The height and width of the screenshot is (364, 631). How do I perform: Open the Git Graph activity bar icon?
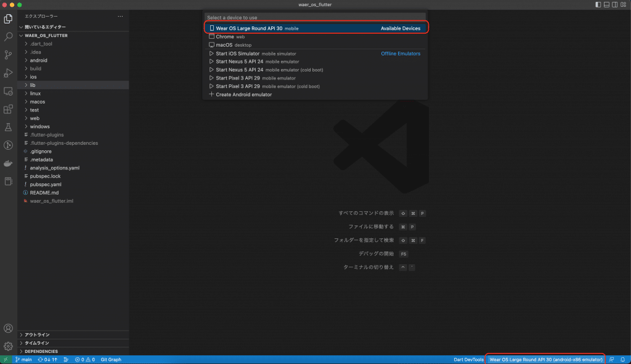[8, 145]
